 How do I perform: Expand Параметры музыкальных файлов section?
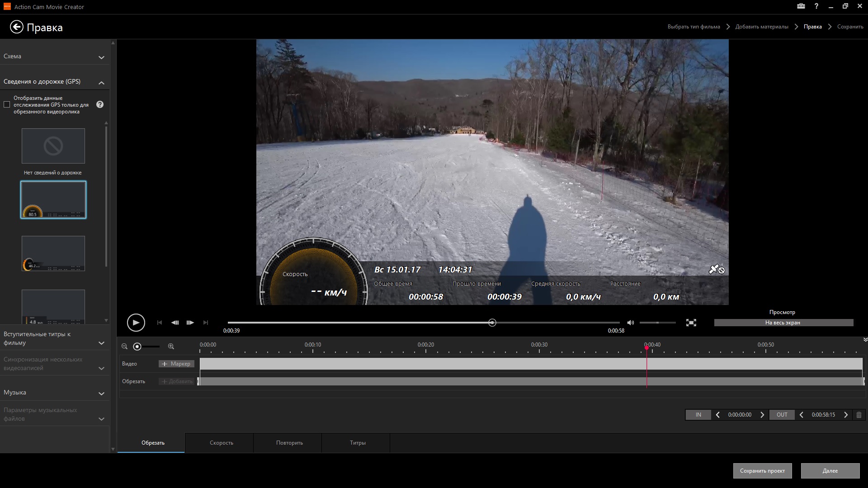tap(55, 414)
